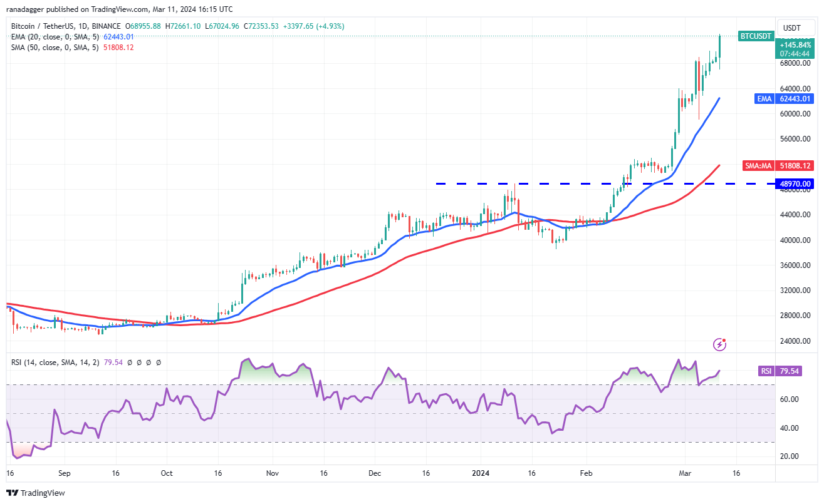Viewport: 824px width, 504px height.
Task: Click the low value L67024.96
Action: click(222, 26)
